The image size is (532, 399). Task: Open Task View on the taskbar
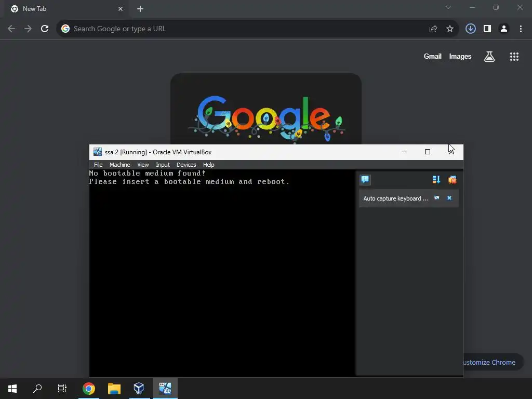tap(62, 389)
